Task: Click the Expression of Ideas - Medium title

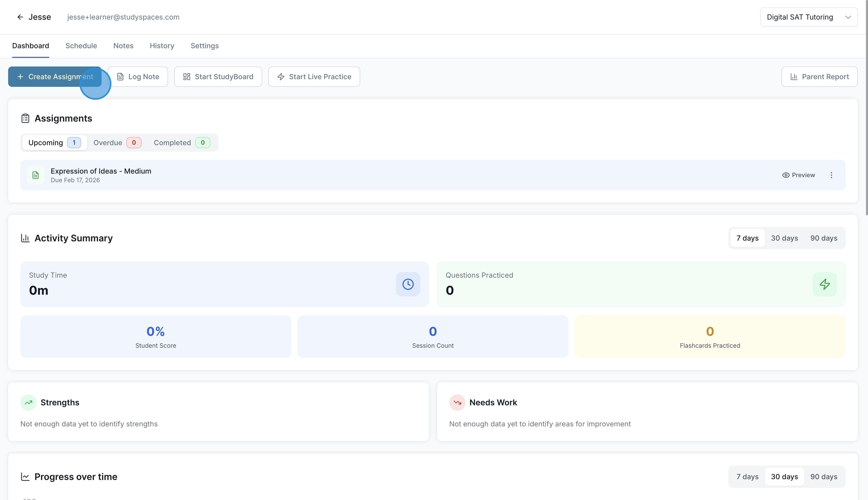Action: [x=101, y=171]
